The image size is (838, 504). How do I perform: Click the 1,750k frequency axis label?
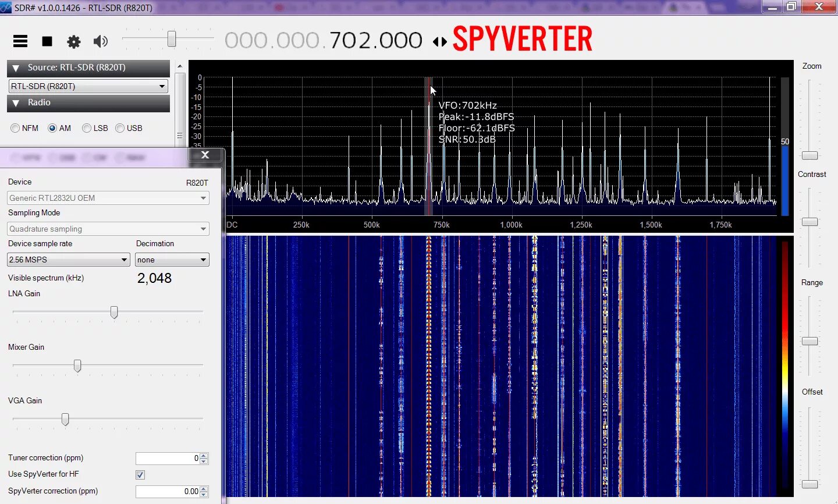pos(720,225)
